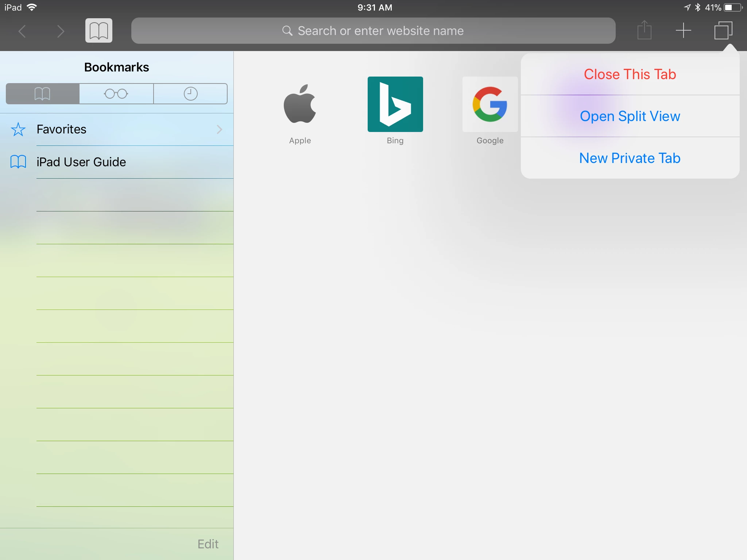Tap the Favorites star icon
This screenshot has width=747, height=560.
pos(18,129)
